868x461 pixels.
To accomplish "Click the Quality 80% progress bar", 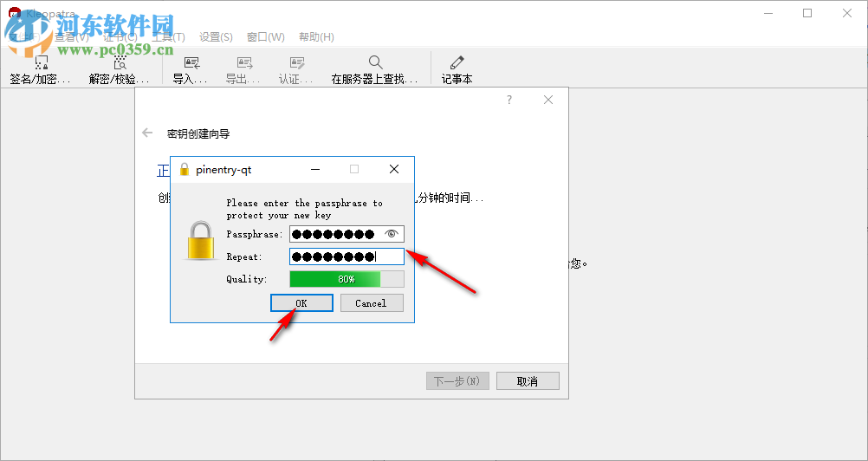I will click(347, 279).
